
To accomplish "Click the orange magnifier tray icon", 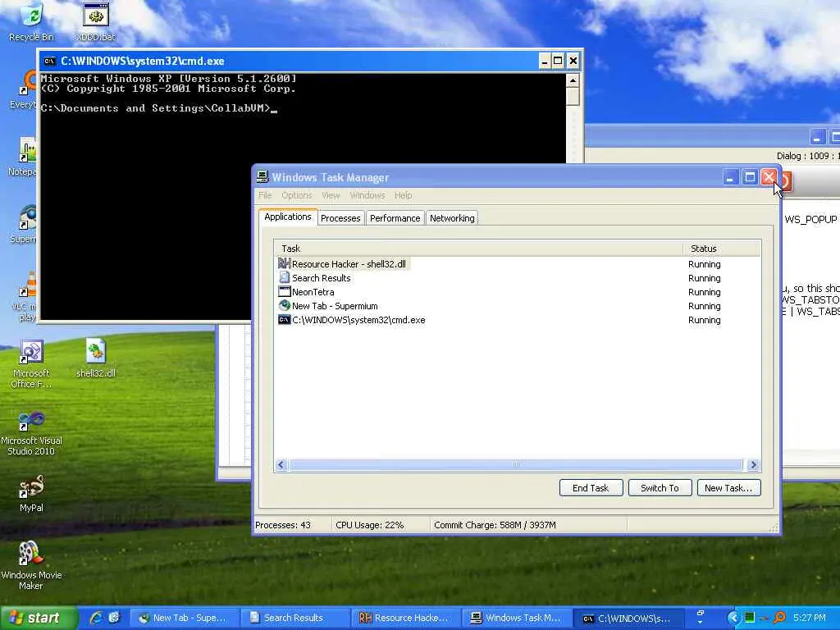I will click(780, 618).
